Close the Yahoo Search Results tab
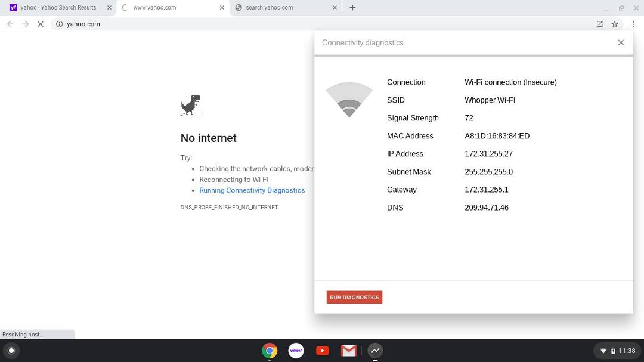644x362 pixels. tap(109, 7)
